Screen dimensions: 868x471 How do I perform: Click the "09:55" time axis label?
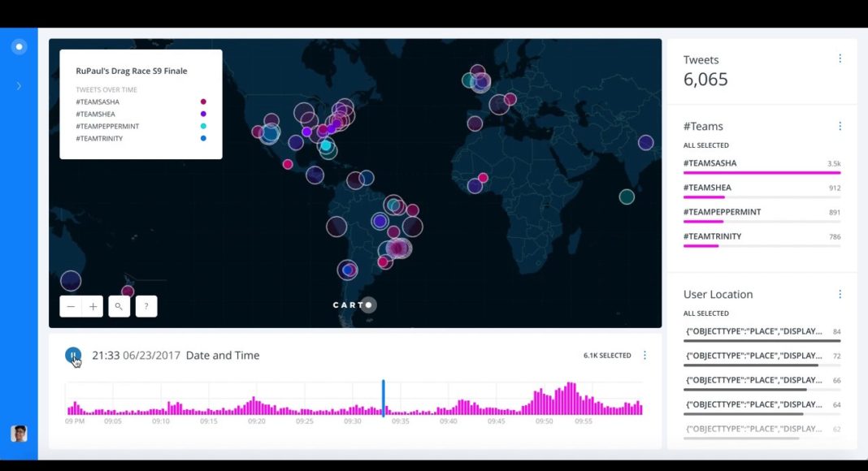click(x=584, y=421)
